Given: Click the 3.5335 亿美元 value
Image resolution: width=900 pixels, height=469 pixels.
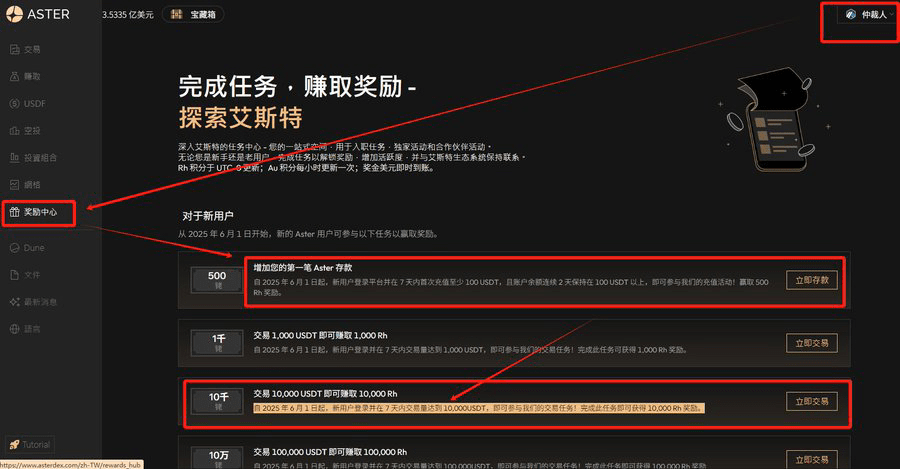Looking at the screenshot, I should (x=127, y=14).
